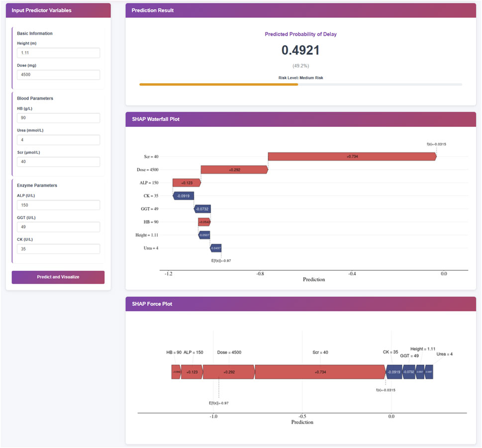Click the Height (m) input field
The image size is (482, 448).
pos(58,53)
